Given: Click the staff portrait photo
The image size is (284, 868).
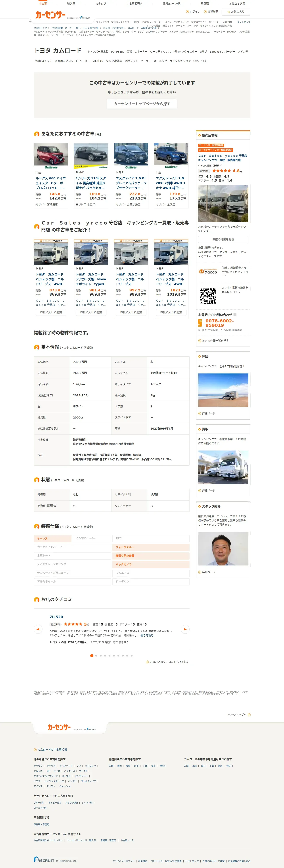Looking at the screenshot, I should pyautogui.click(x=223, y=548).
